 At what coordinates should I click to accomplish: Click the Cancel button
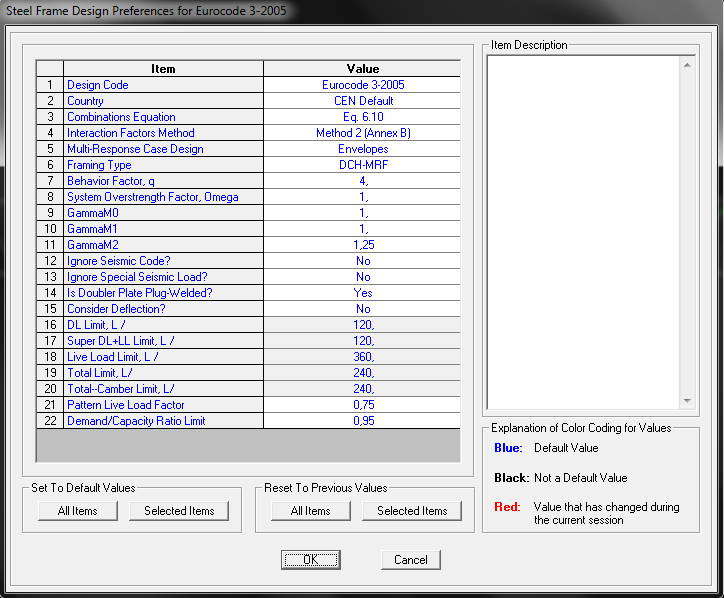click(x=410, y=560)
